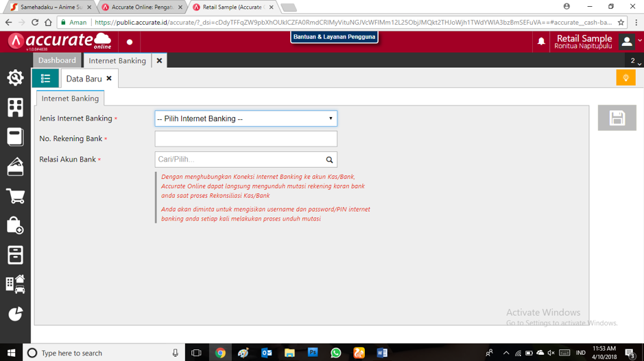The width and height of the screenshot is (644, 361).
Task: Click the save floppy disk button
Action: [617, 118]
